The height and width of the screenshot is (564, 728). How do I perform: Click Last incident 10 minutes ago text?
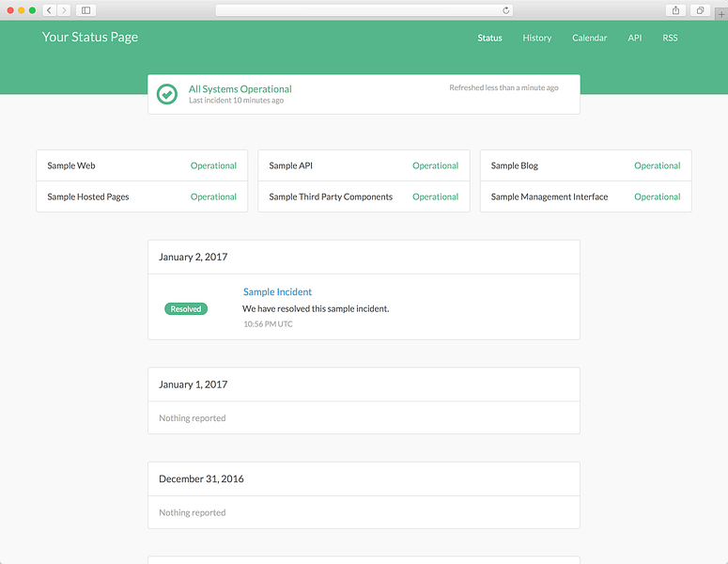(x=237, y=101)
